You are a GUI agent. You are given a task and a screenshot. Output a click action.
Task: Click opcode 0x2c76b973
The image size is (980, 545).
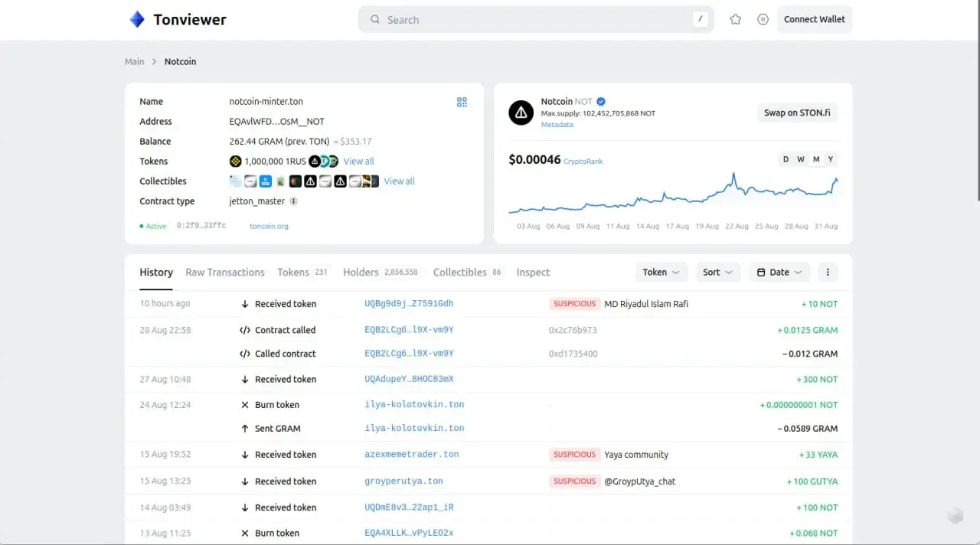[x=573, y=331]
